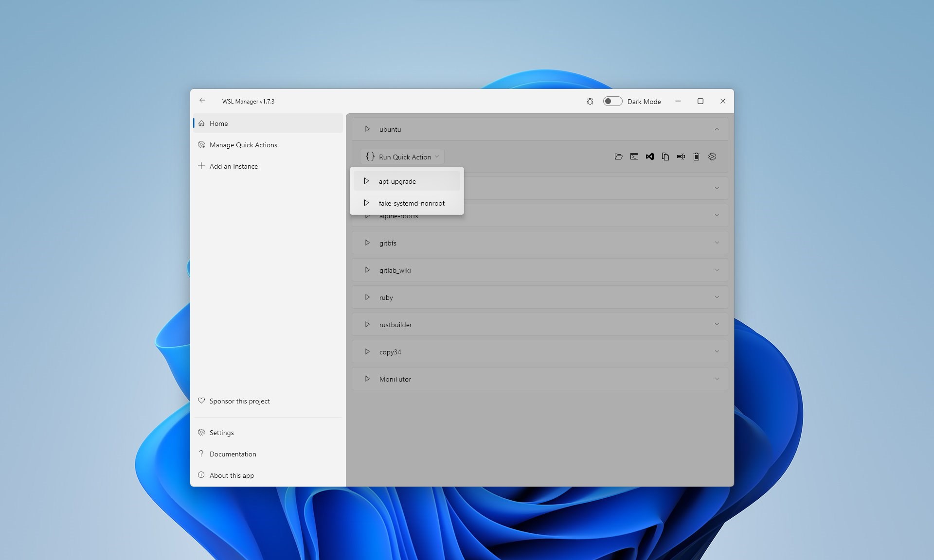Viewport: 934px width, 560px height.
Task: Rename the ubuntu instance
Action: pos(681,157)
